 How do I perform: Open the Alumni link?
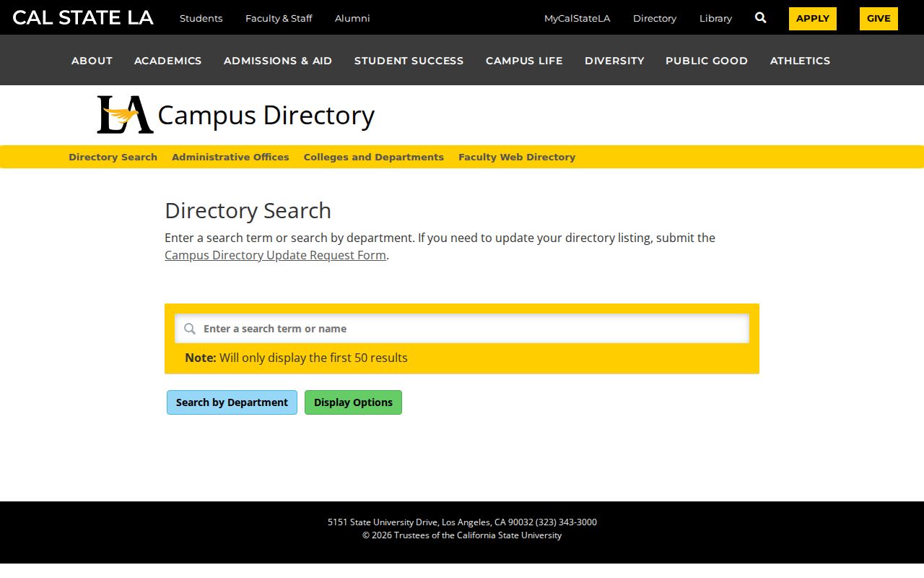click(352, 18)
